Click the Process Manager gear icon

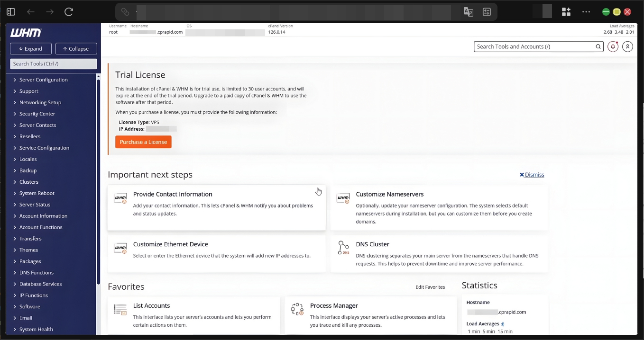click(x=297, y=310)
